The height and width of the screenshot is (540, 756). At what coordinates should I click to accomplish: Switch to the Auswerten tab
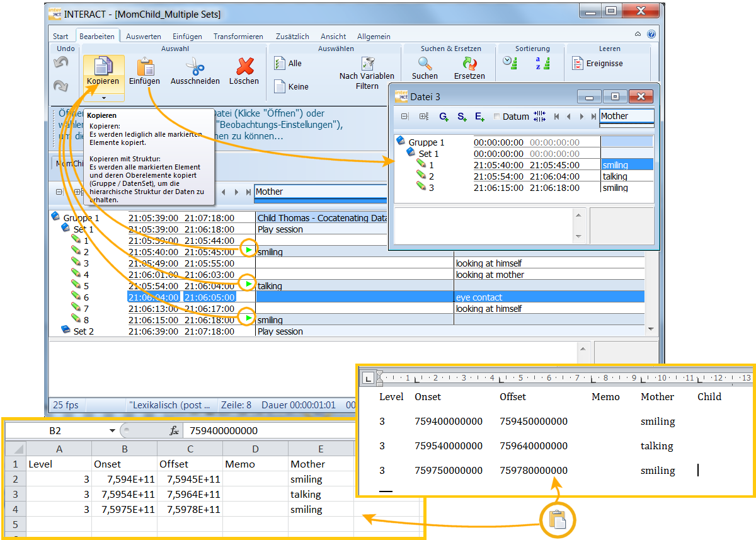coord(144,37)
